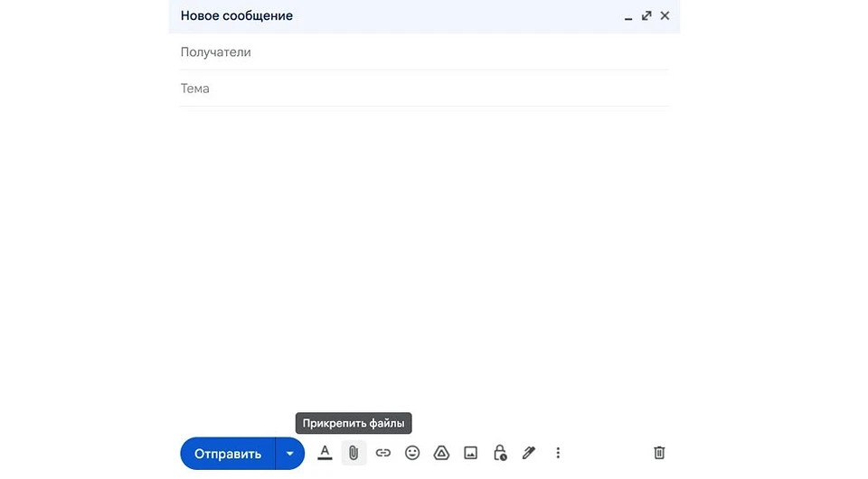Insert a link using chain icon
This screenshot has width=868, height=479.
click(x=383, y=453)
